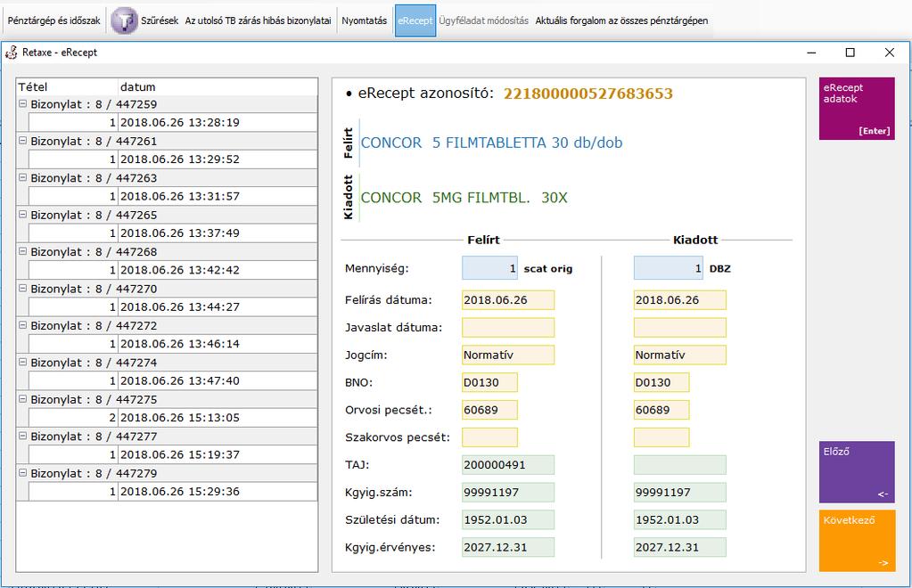Click the Előző button
Viewport: 912px width, 588px height.
click(x=857, y=472)
